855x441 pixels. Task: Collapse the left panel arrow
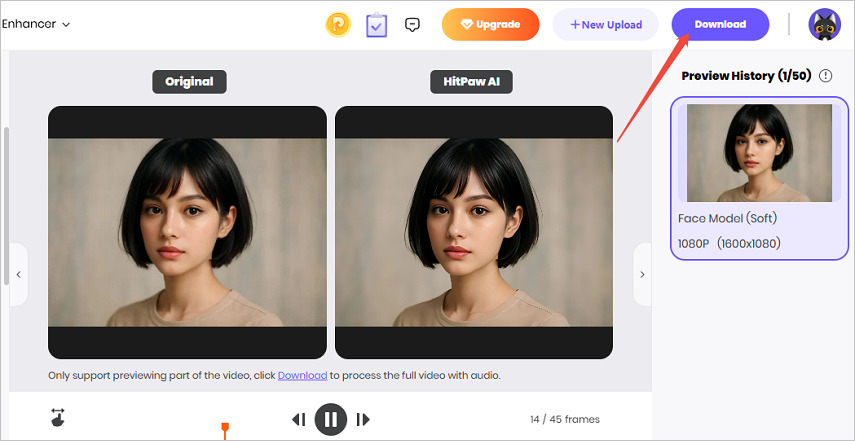tap(19, 274)
